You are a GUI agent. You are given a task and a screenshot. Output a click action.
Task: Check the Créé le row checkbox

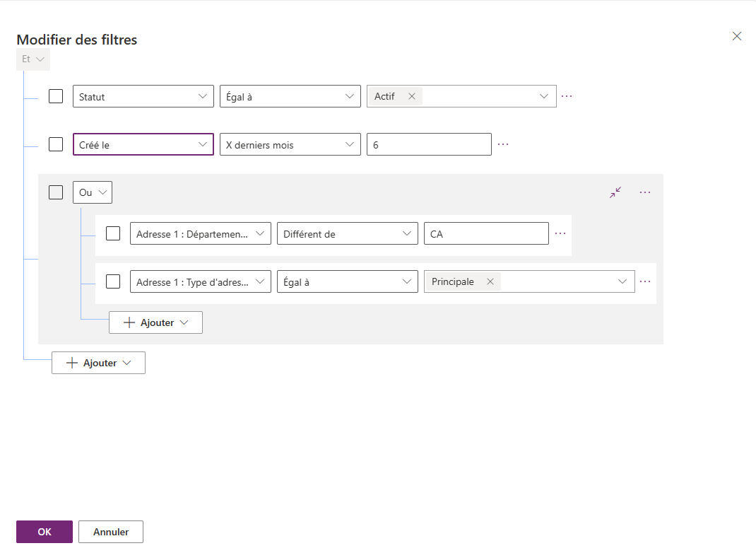point(56,144)
